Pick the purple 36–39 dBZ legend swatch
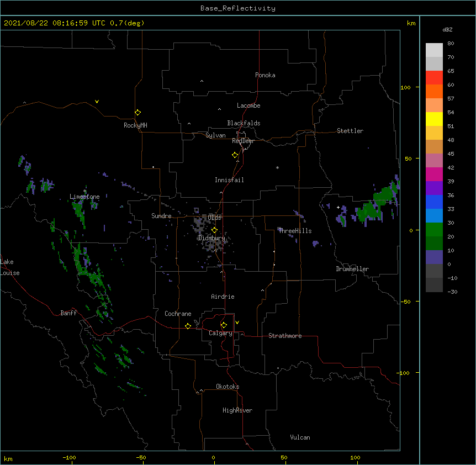Viewport: 476px width, 465px height. (434, 188)
